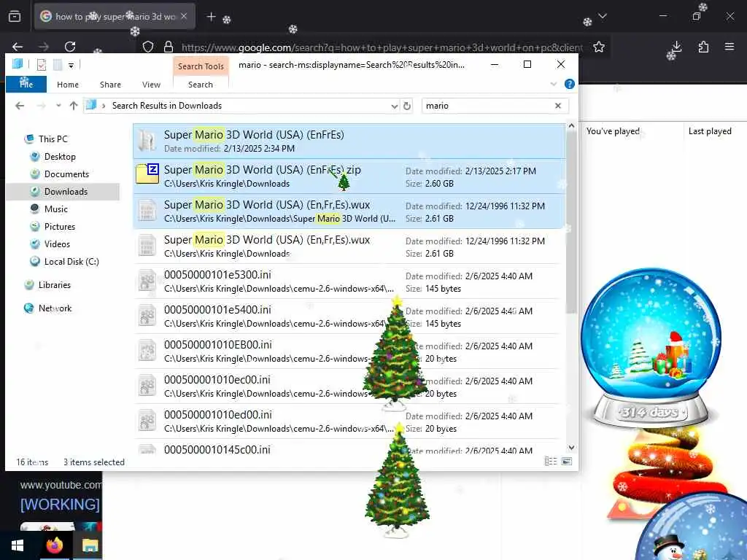
Task: Click the Last played column header
Action: [x=710, y=131]
